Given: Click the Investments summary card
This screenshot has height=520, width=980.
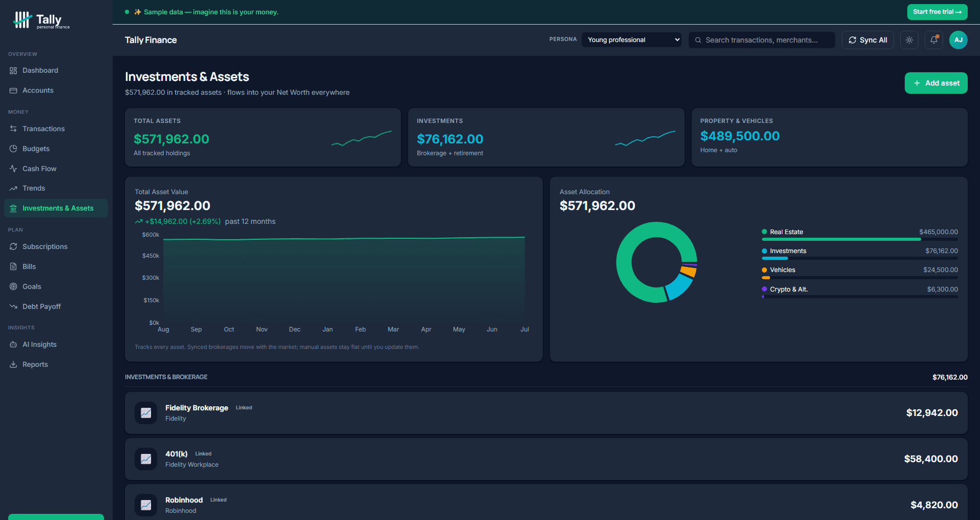Looking at the screenshot, I should tap(546, 137).
